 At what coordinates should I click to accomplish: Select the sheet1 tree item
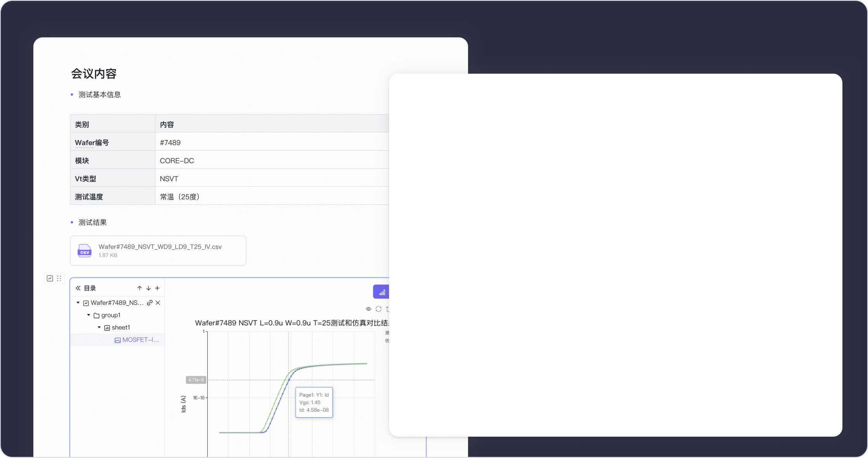117,327
